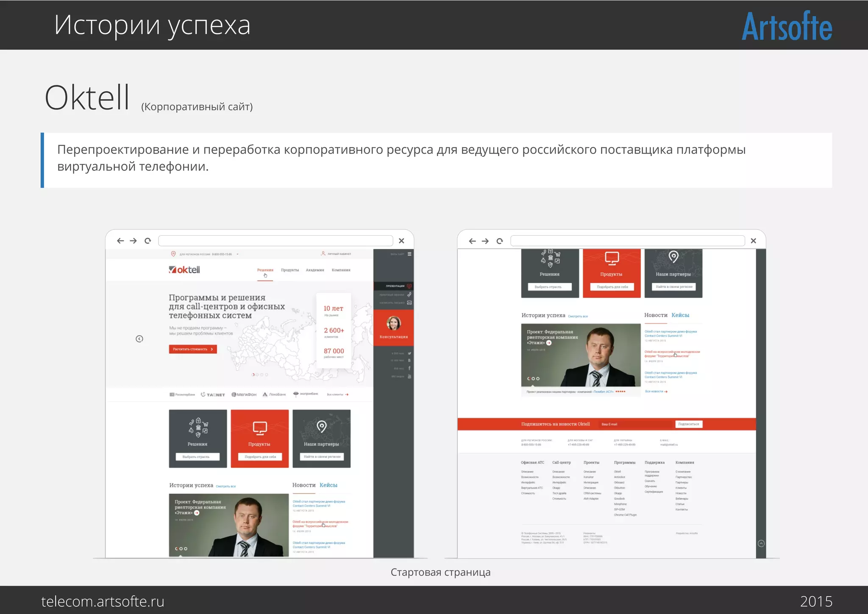
Task: Click the back arrow in right browser mockup
Action: click(472, 241)
